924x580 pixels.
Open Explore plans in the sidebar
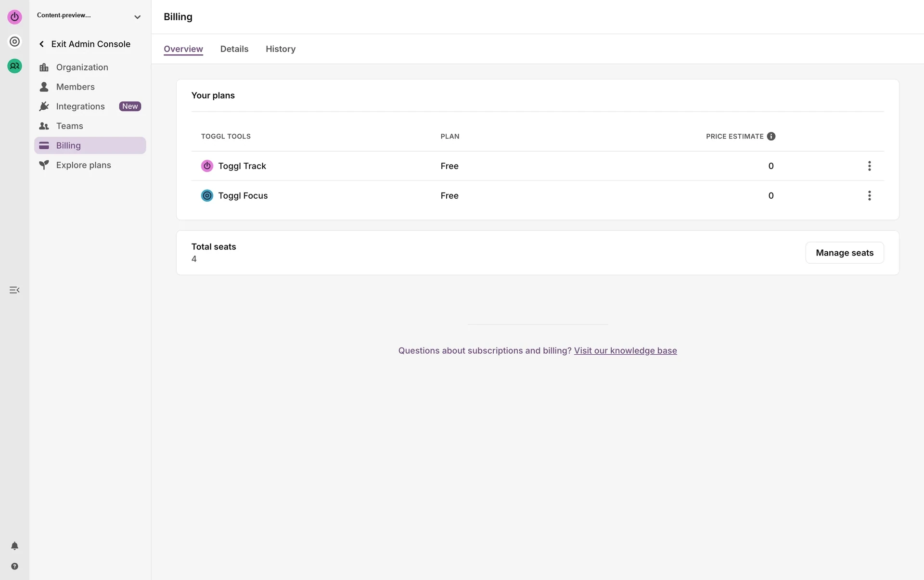90,165
